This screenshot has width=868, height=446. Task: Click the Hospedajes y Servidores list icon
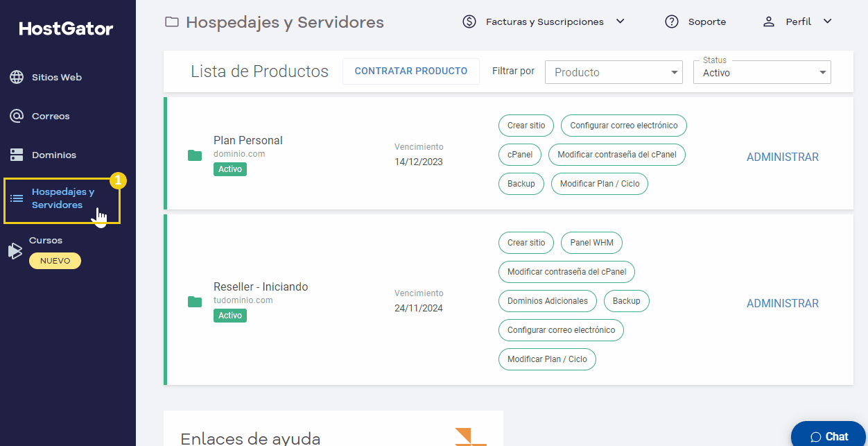click(x=17, y=198)
